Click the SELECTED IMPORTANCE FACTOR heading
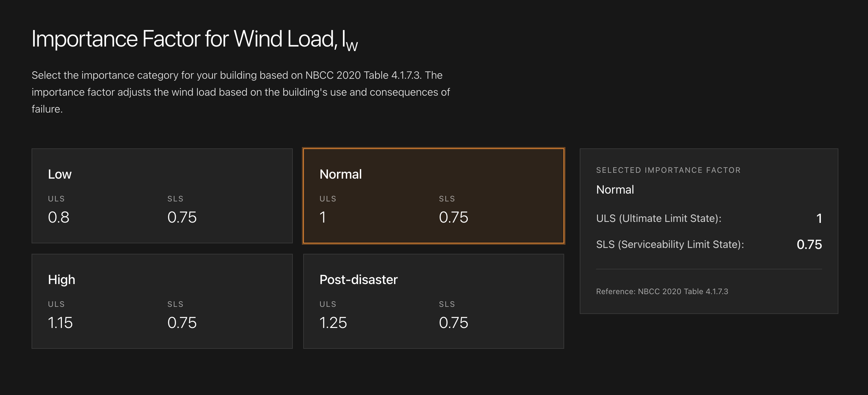Image resolution: width=868 pixels, height=395 pixels. point(668,170)
